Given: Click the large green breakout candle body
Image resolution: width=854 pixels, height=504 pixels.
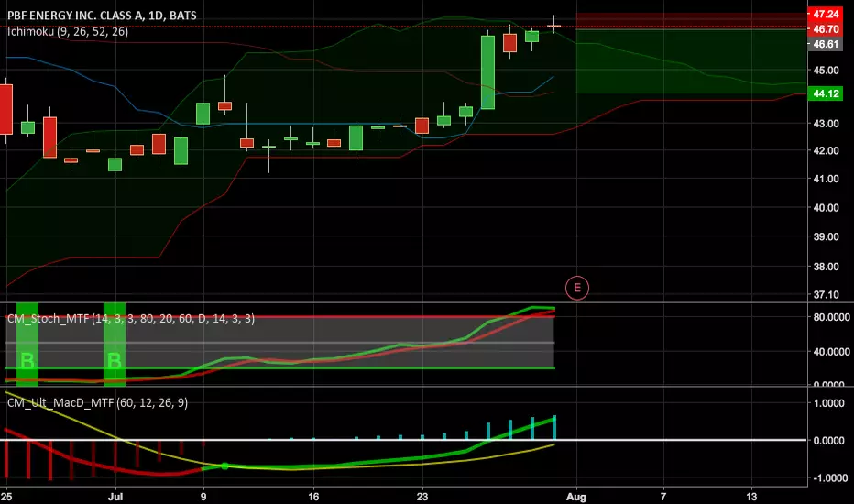Looking at the screenshot, I should coord(488,72).
